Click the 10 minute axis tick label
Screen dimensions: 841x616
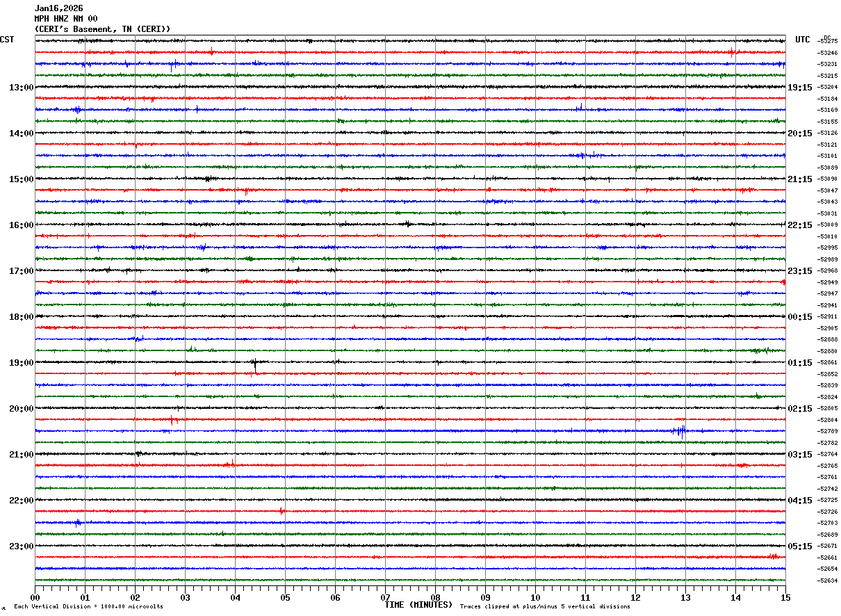(x=535, y=597)
